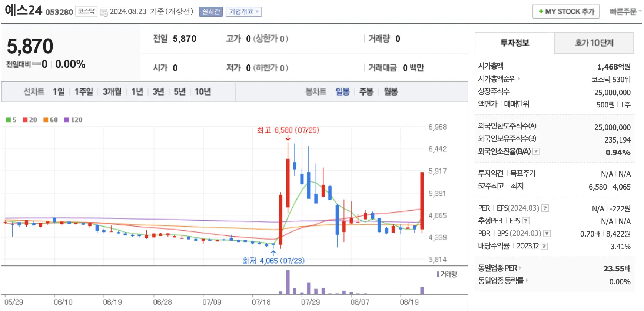The height and width of the screenshot is (311, 644).
Task: Select the 3년 line chart period
Action: tap(158, 91)
